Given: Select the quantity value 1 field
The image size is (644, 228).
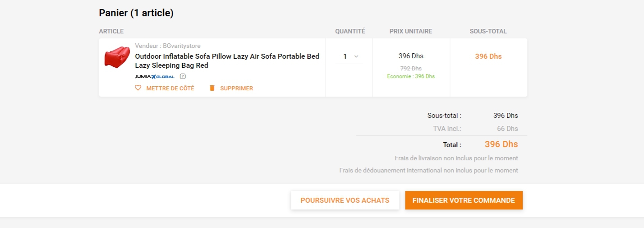Looking at the screenshot, I should pos(349,56).
